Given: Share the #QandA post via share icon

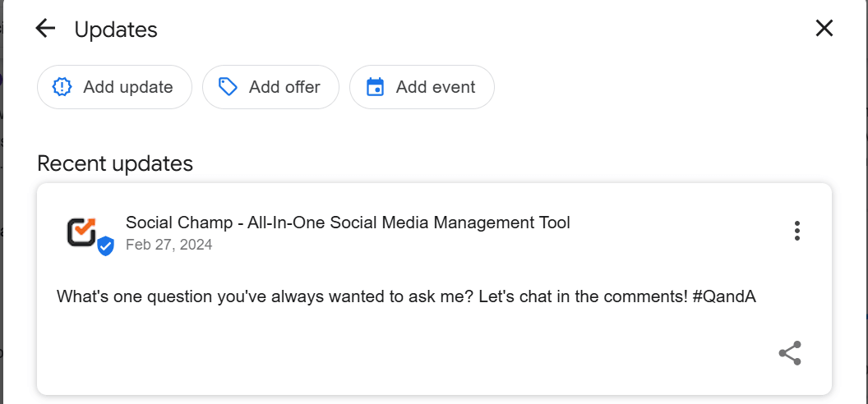Looking at the screenshot, I should (790, 353).
